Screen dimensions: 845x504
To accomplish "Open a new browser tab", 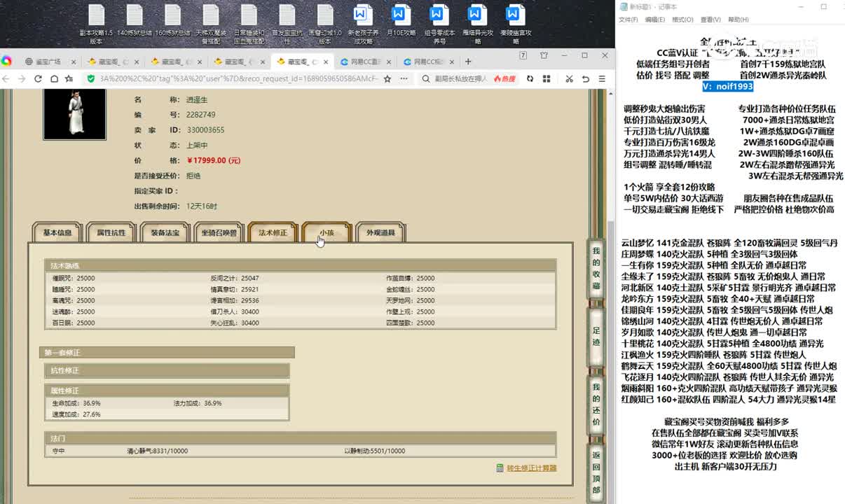I will click(468, 62).
